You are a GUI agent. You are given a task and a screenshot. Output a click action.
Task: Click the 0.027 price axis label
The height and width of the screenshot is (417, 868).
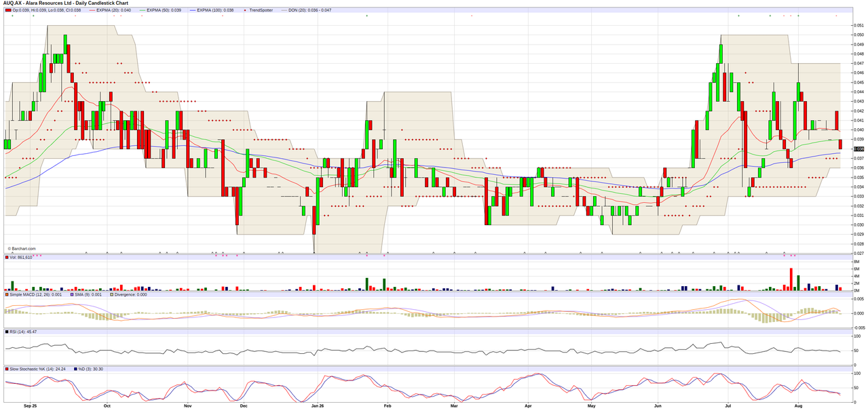tap(859, 253)
